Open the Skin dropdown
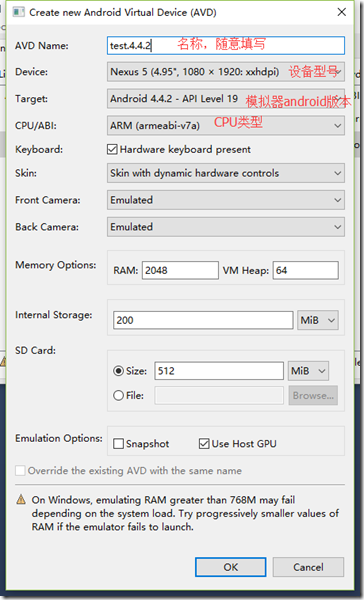The image size is (364, 600). click(x=226, y=173)
